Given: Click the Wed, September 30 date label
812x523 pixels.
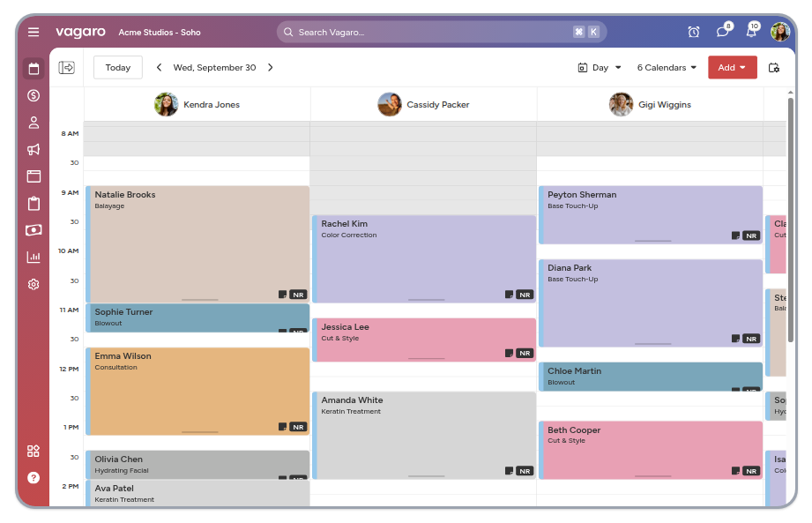Looking at the screenshot, I should coord(214,68).
